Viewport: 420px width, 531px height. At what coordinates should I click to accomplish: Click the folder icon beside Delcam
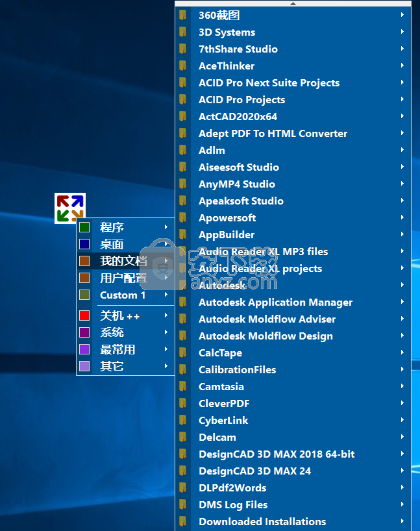182,437
